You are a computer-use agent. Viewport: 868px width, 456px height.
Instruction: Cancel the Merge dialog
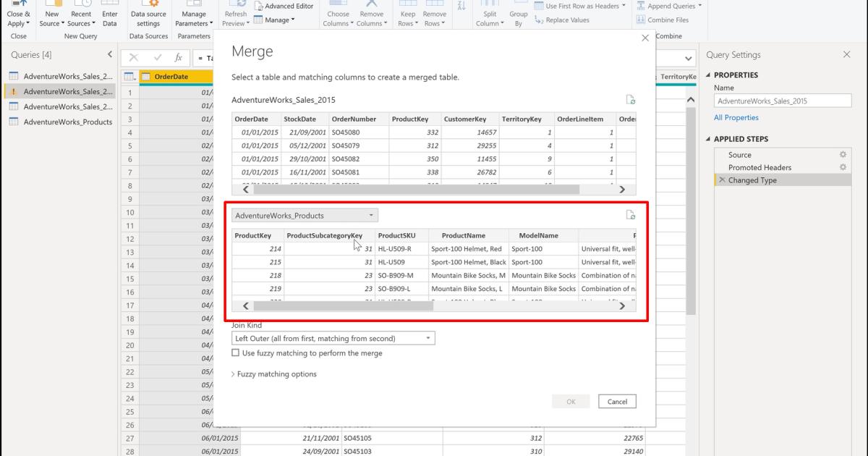pyautogui.click(x=617, y=401)
